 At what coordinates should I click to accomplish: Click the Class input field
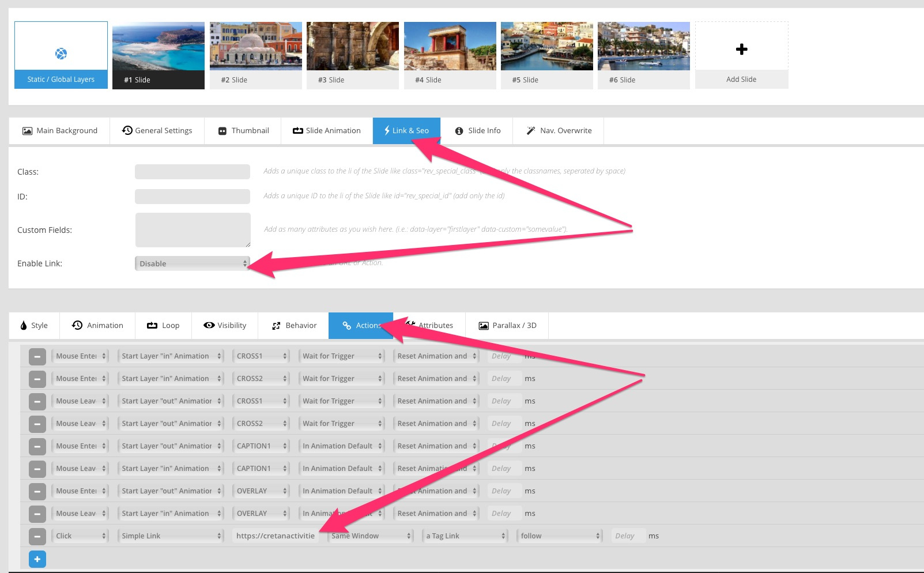coord(193,172)
